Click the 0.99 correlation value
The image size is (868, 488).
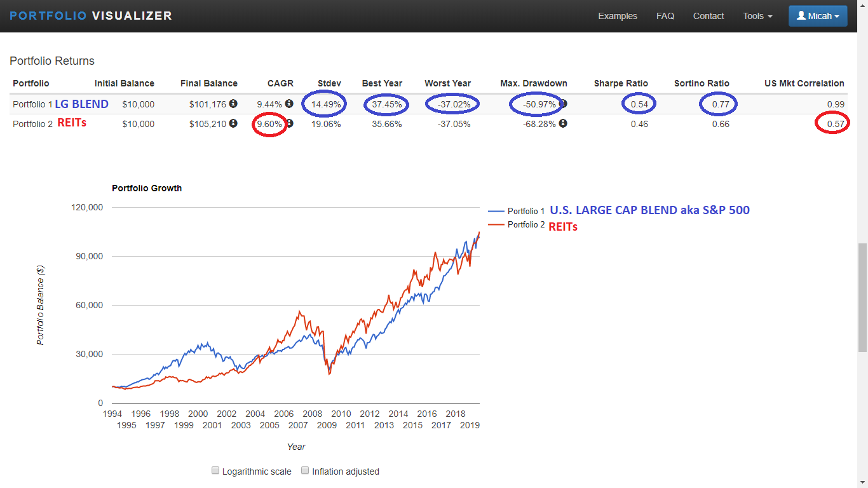click(x=836, y=104)
